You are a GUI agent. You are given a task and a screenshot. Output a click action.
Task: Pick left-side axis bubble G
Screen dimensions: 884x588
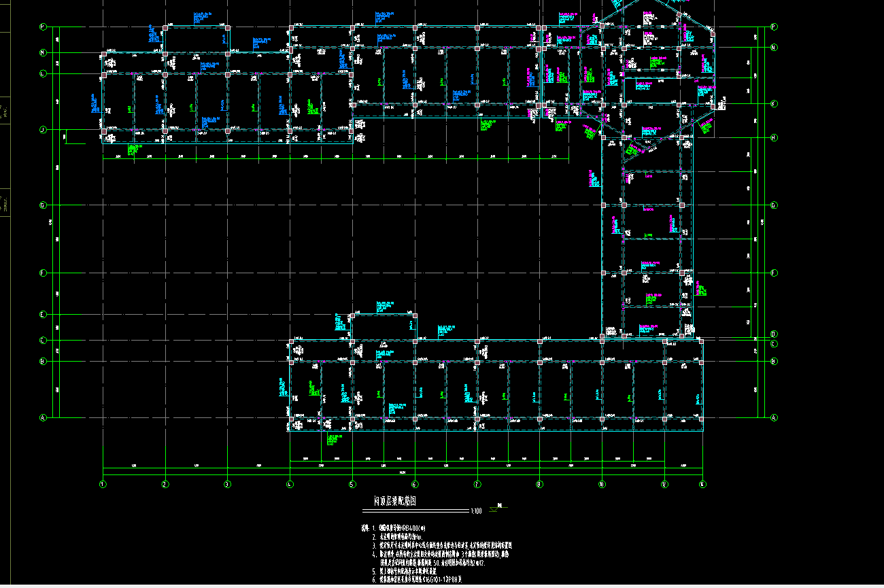coord(42,205)
